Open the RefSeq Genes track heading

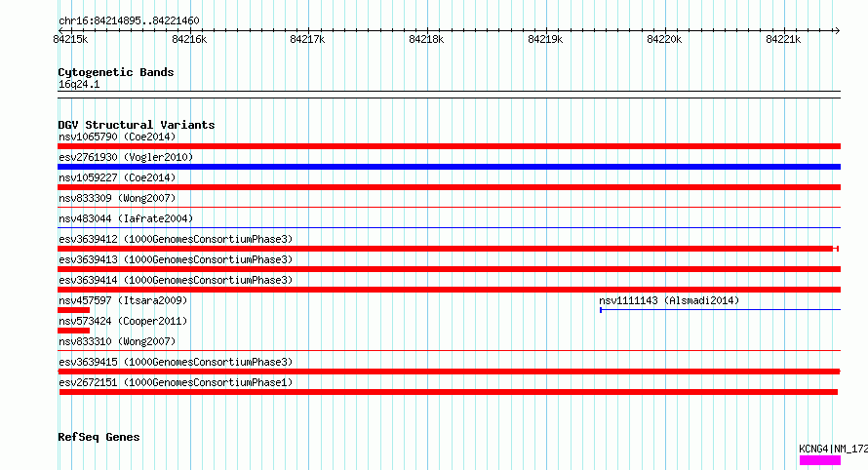tap(99, 437)
